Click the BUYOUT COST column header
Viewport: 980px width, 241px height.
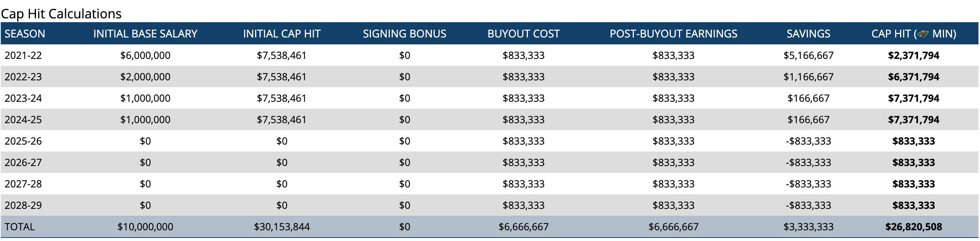pyautogui.click(x=523, y=34)
